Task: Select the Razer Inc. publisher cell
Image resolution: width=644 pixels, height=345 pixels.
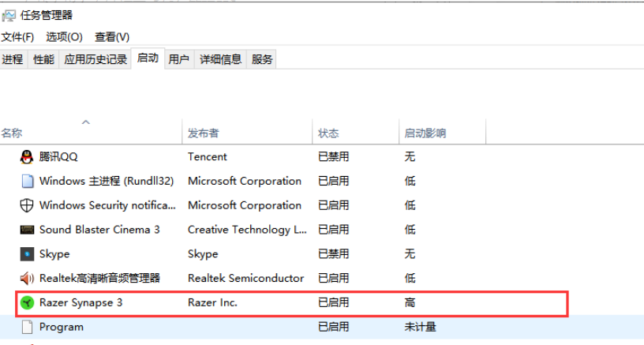Action: point(212,302)
